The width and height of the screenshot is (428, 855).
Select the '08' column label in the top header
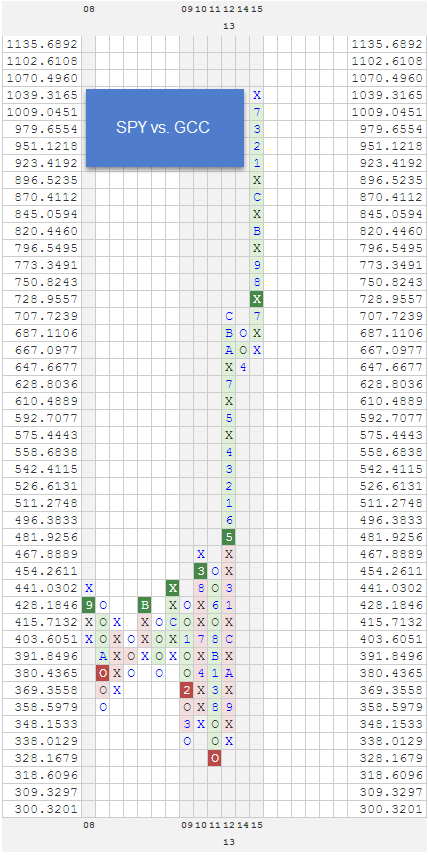(x=89, y=9)
